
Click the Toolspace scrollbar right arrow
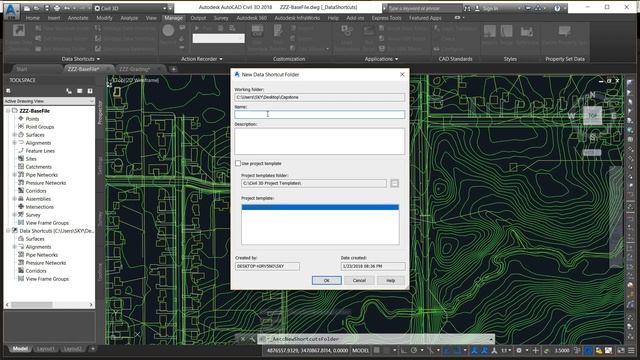(91, 305)
